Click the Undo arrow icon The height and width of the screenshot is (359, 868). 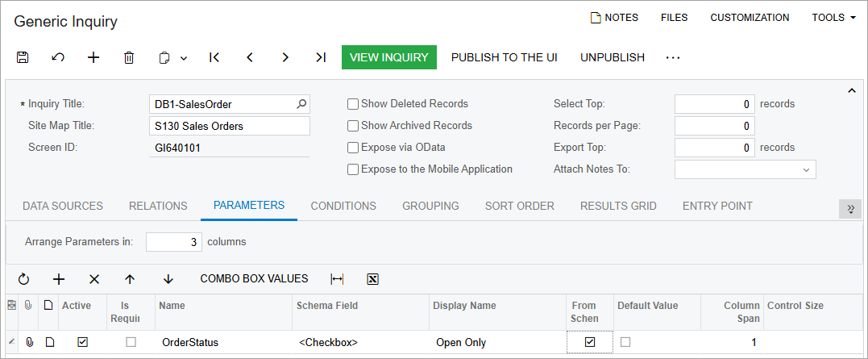58,57
